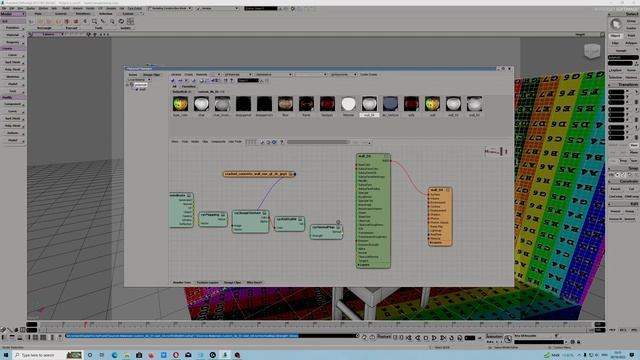Switch to the Scene tab in the Material Manager explorer
640x360 pixels.
(133, 75)
